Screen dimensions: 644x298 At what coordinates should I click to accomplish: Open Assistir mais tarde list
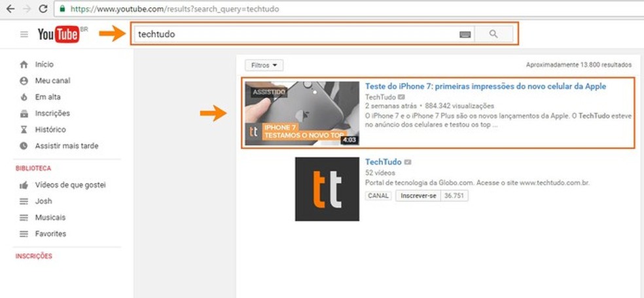pyautogui.click(x=67, y=146)
